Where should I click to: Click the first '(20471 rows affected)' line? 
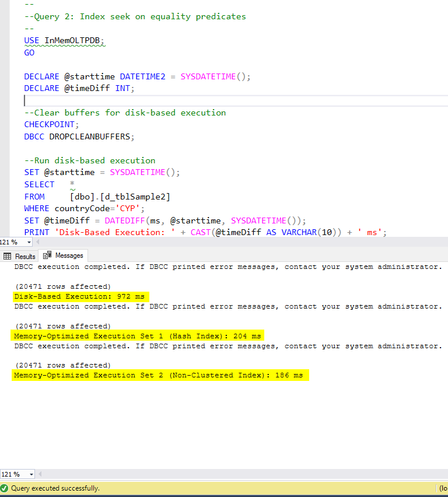coord(63,286)
